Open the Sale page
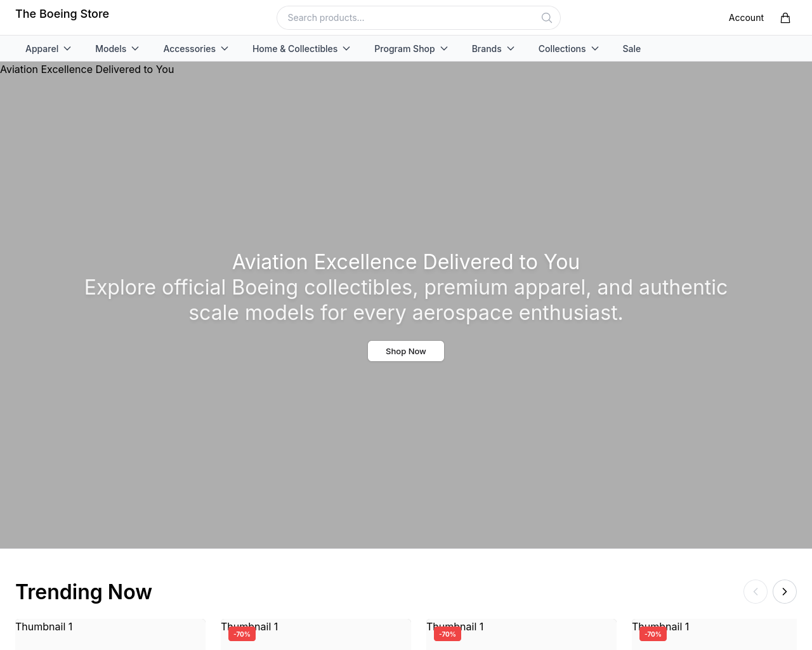 pyautogui.click(x=632, y=49)
